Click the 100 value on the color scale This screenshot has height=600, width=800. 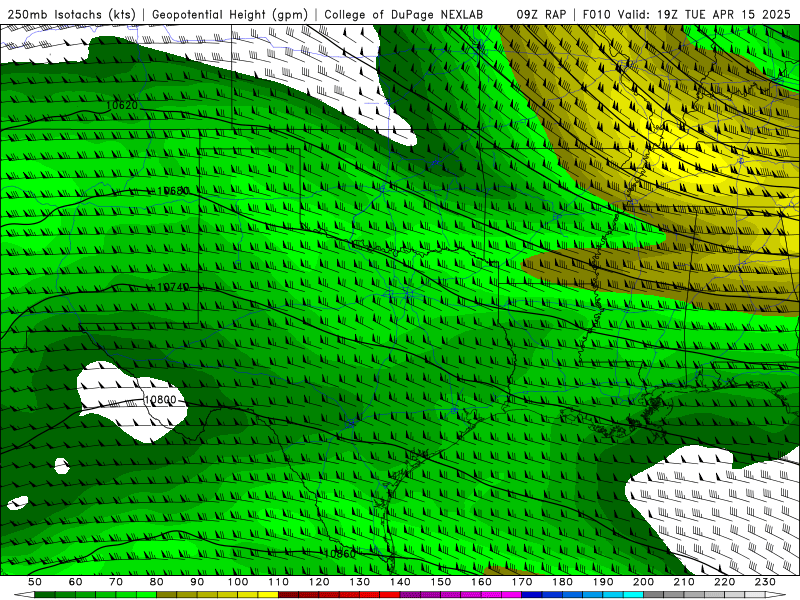(238, 582)
